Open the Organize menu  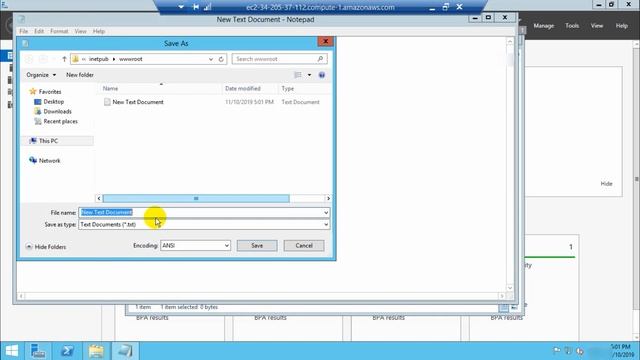pos(41,75)
